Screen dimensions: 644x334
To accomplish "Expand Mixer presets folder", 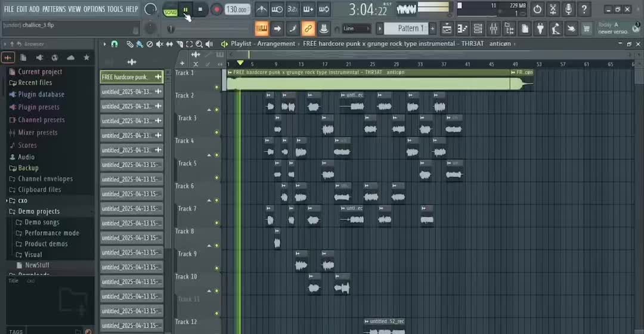I will click(38, 132).
